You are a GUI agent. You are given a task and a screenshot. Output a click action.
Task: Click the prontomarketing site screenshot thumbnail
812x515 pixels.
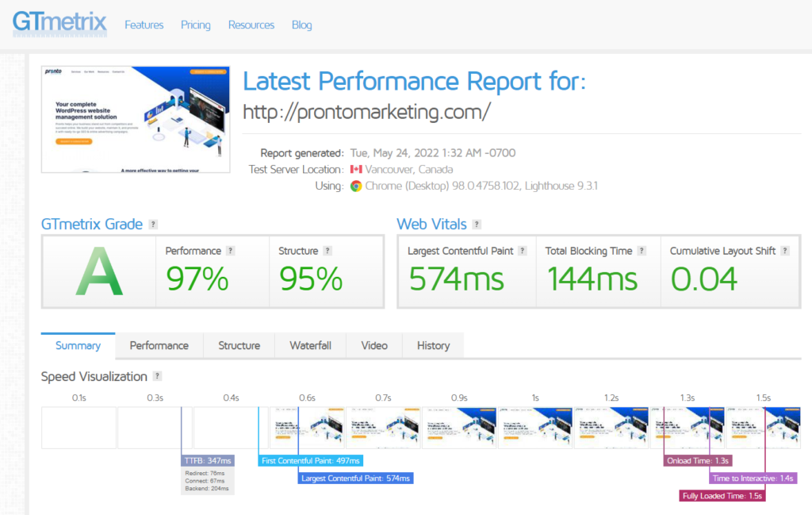point(136,119)
